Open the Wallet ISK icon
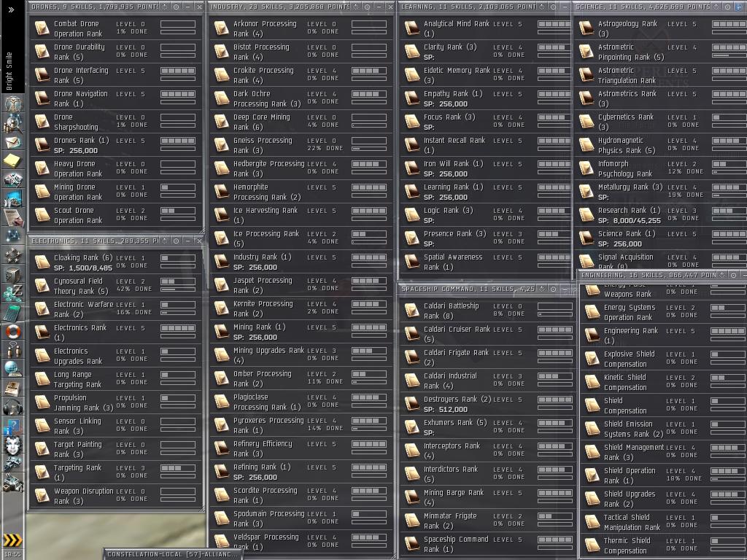 [x=13, y=293]
